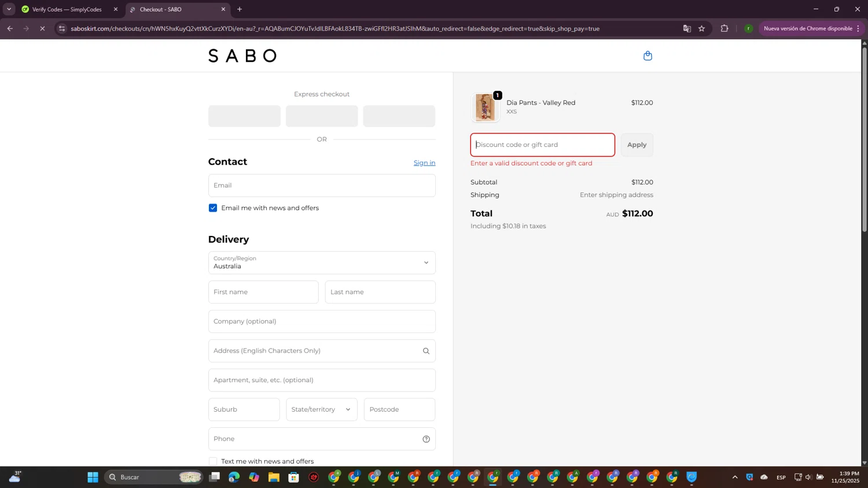
Task: Close the Checkout - SABO tab
Action: (x=223, y=9)
